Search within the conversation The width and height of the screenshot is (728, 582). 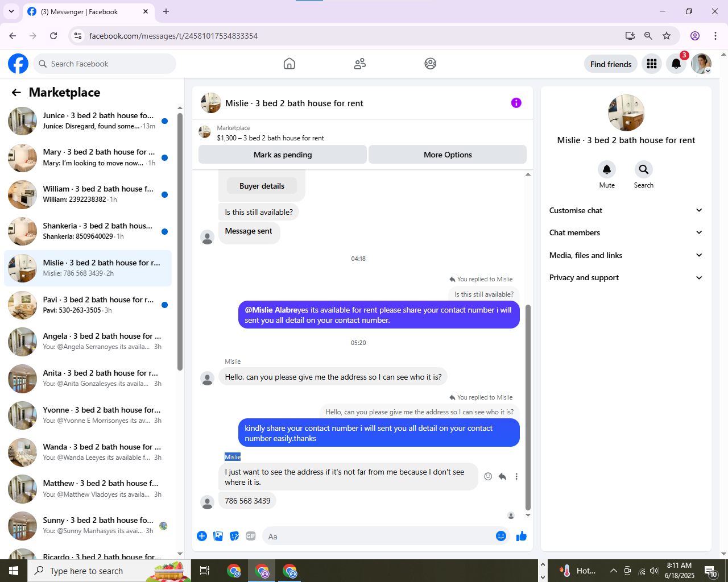[643, 169]
